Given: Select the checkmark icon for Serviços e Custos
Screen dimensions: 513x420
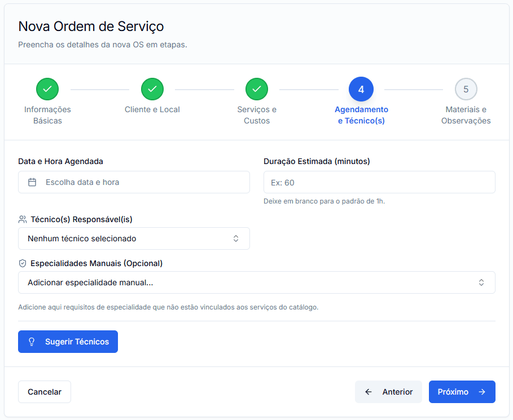Looking at the screenshot, I should (257, 89).
